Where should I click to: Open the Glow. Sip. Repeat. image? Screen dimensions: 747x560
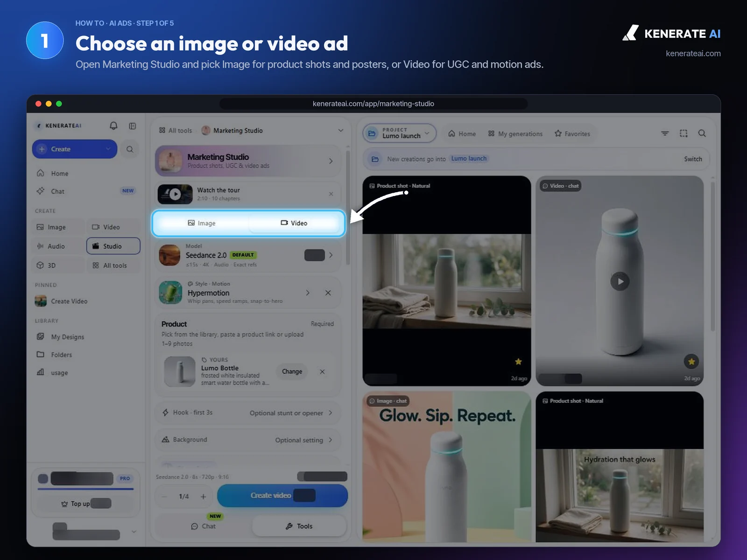click(447, 467)
